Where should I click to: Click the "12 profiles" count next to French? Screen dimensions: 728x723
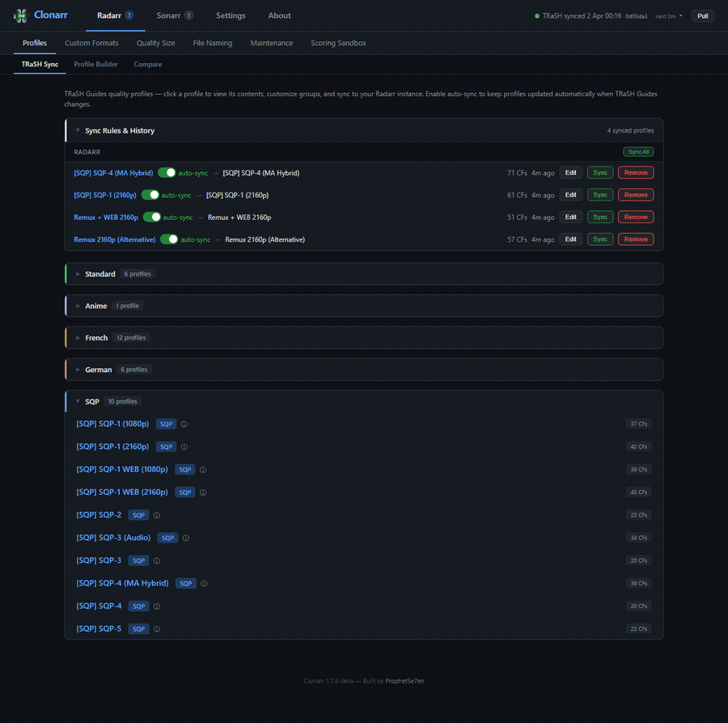[131, 338]
